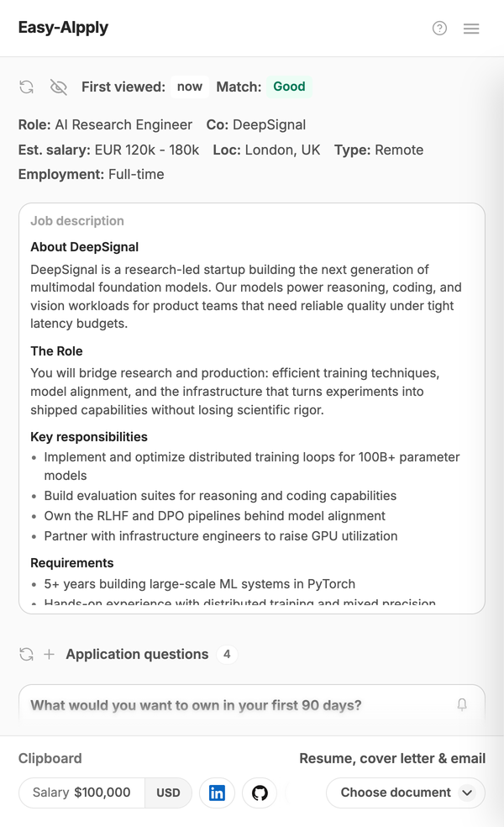Click the Job description text box
The height and width of the screenshot is (827, 504).
[x=252, y=408]
